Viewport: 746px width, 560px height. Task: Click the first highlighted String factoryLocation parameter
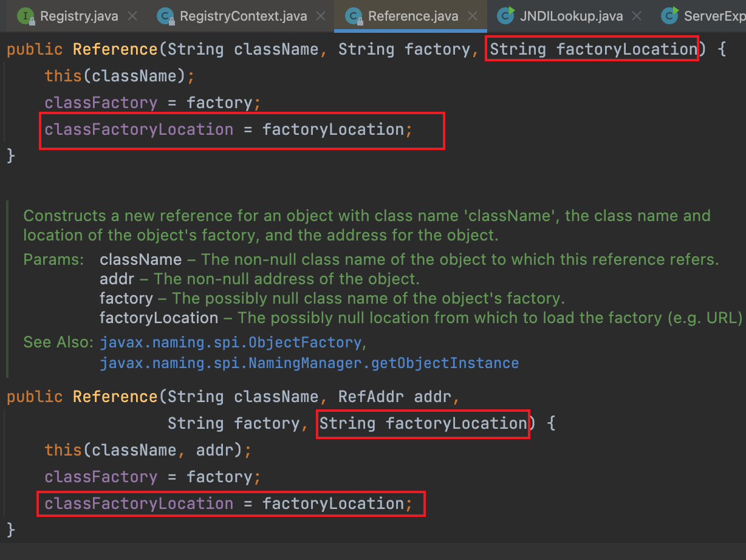[x=592, y=49]
